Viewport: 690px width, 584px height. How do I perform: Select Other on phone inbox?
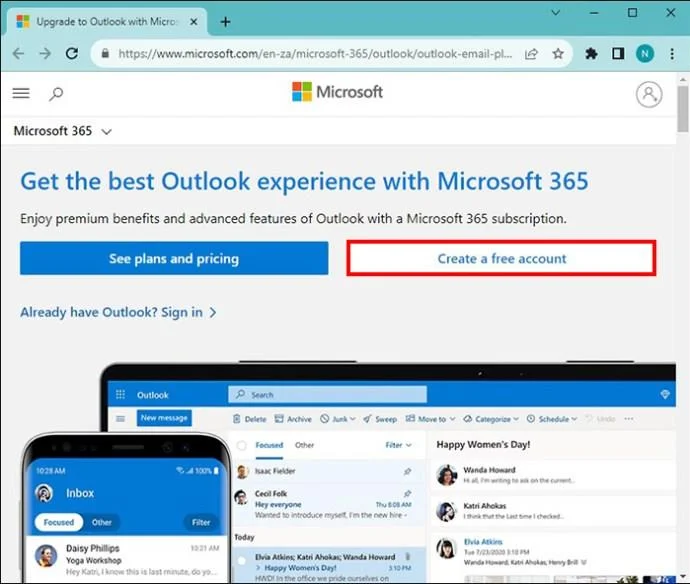click(102, 522)
